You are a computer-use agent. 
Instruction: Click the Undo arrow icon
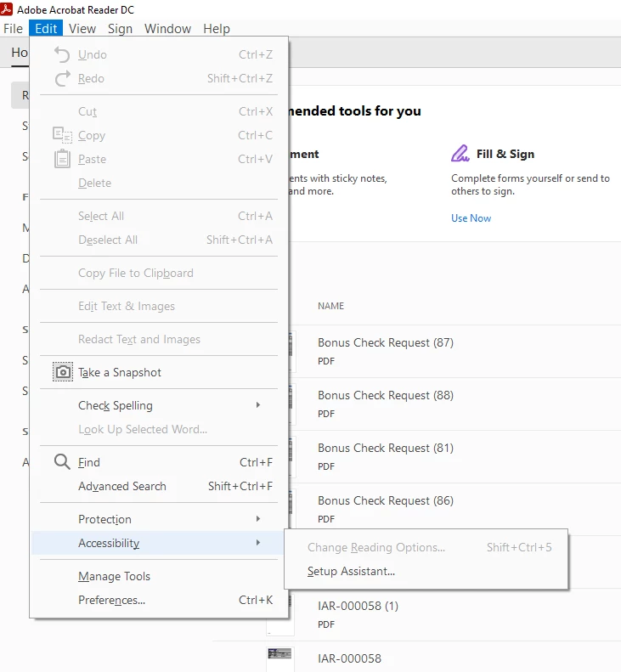[x=62, y=55]
